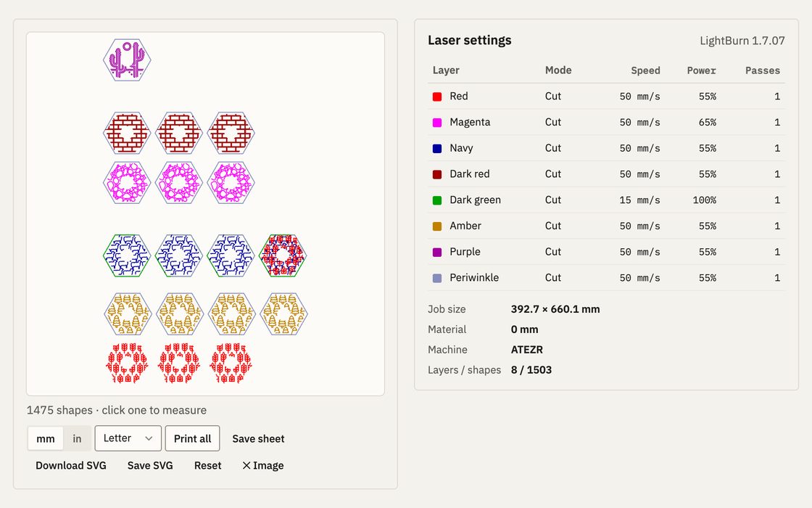This screenshot has height=508, width=812.
Task: Click Save SVG
Action: point(150,465)
